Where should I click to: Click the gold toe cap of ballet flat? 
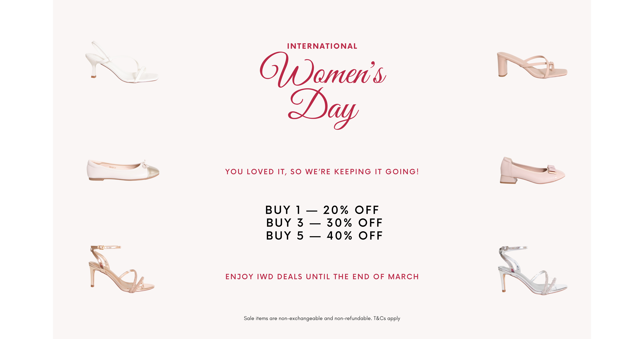pyautogui.click(x=152, y=171)
